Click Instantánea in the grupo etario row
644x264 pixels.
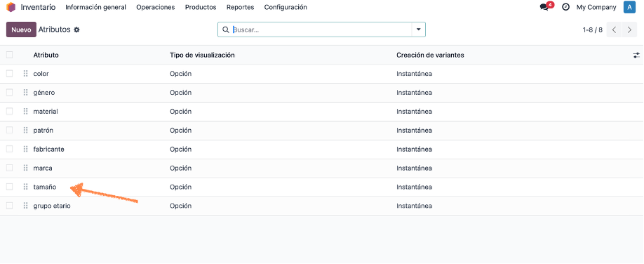point(414,206)
